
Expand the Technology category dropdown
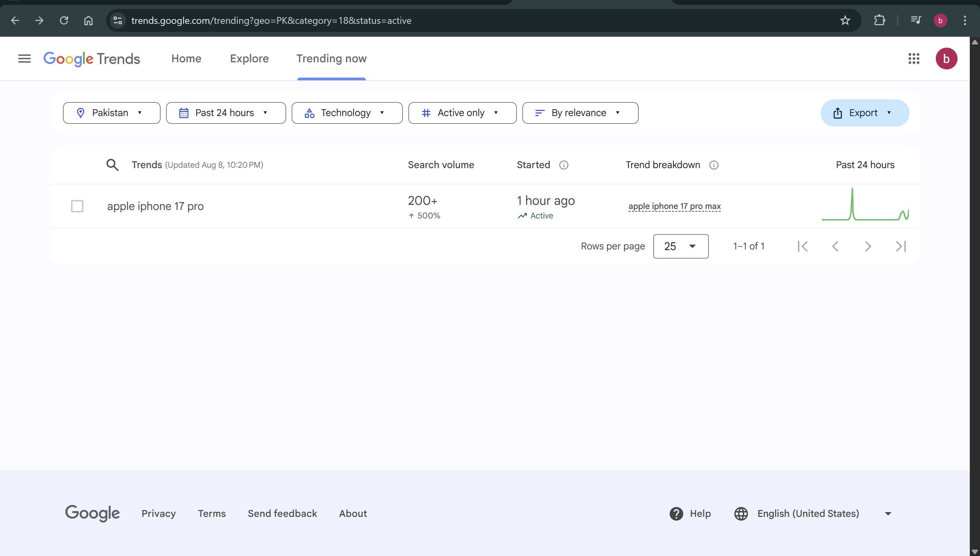coord(347,113)
